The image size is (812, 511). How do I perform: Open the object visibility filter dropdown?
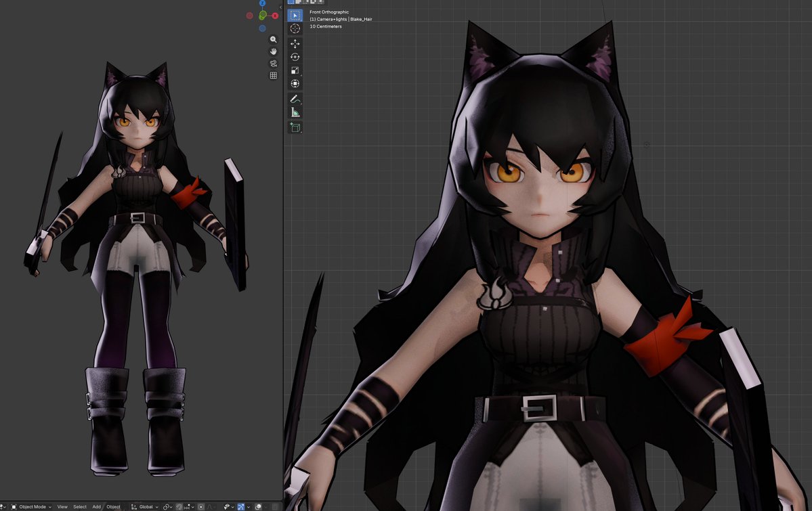(228, 507)
